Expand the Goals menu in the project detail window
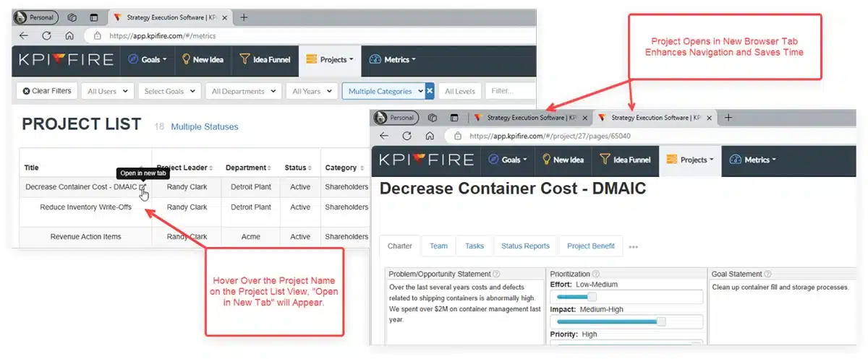 click(507, 160)
